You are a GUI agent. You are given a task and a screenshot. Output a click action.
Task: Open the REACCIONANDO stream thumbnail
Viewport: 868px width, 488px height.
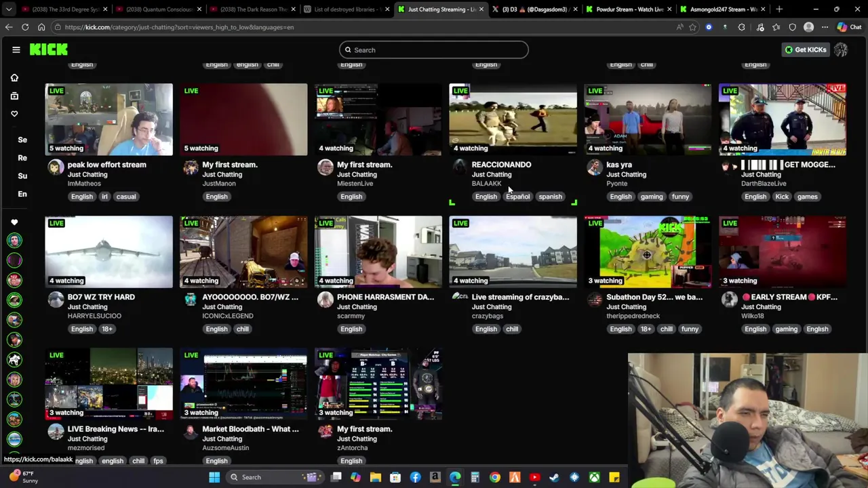[x=513, y=119]
